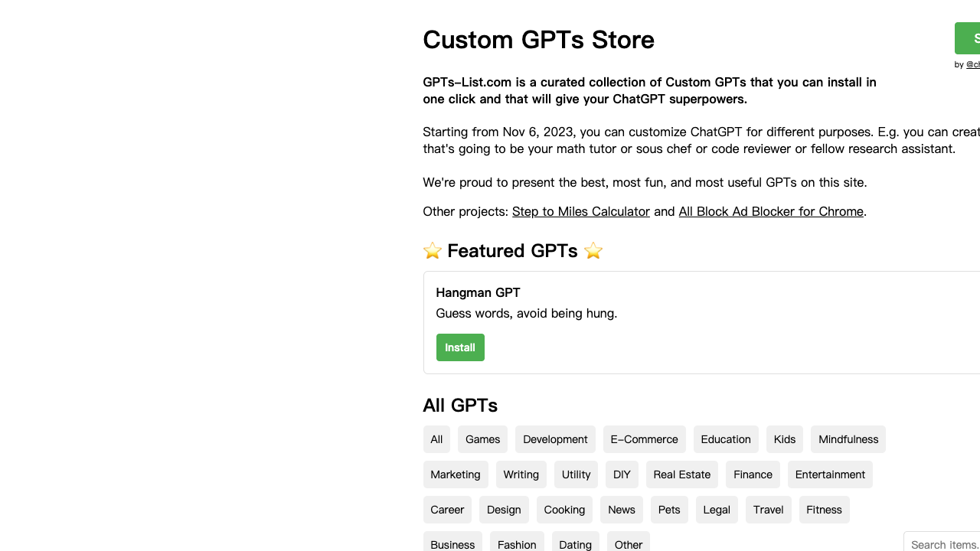Filter by Fitness category
Screen dimensions: 980x551
pos(824,510)
